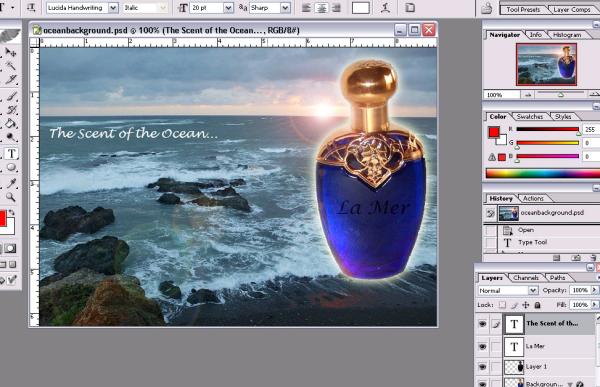Switch to the Info tab
Viewport: 600px width, 387px height.
point(536,35)
